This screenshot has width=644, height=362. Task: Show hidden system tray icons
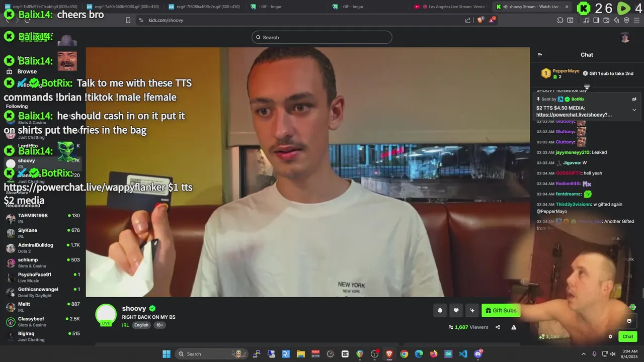pos(584,354)
